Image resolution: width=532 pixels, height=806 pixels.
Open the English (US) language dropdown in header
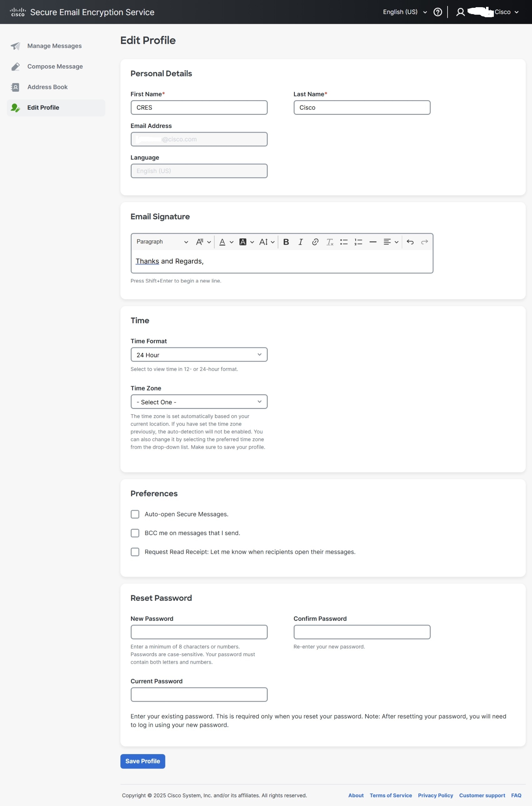pos(405,12)
